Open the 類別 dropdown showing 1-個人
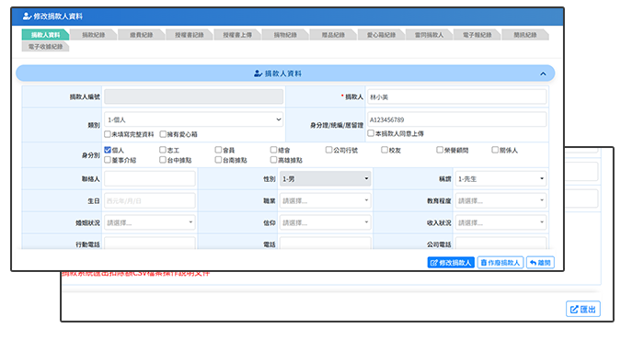 (x=193, y=119)
